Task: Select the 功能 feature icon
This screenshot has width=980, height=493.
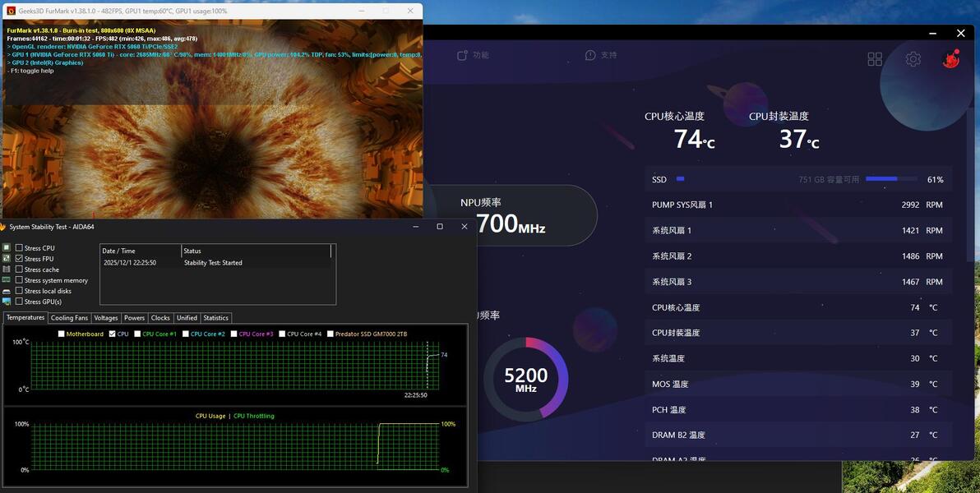Action: point(463,55)
